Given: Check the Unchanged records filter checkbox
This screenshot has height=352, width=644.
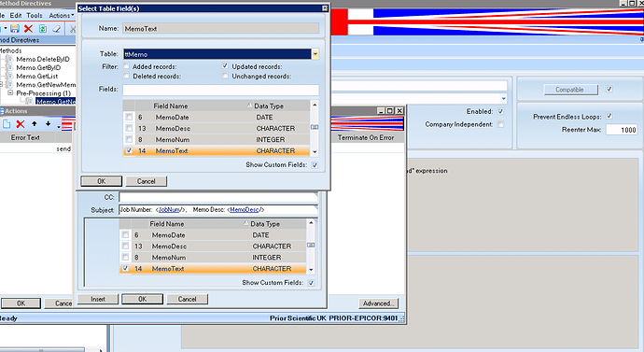Looking at the screenshot, I should pyautogui.click(x=225, y=76).
